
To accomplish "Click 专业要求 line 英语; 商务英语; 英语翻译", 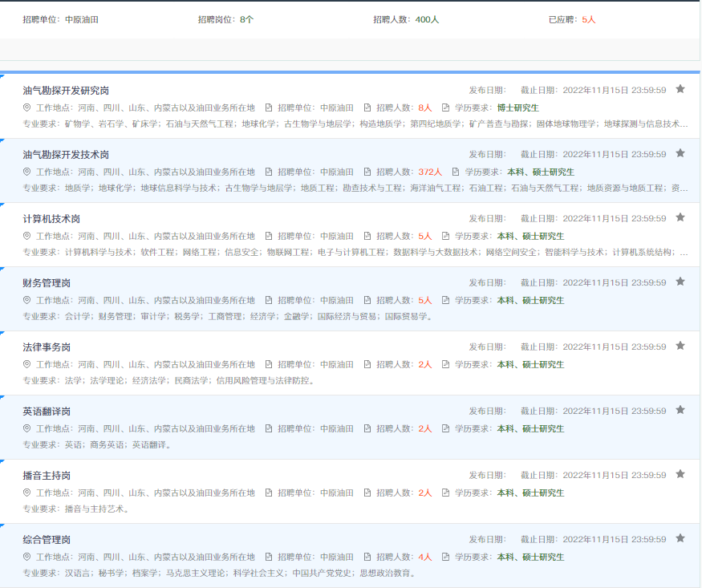I will (97, 444).
